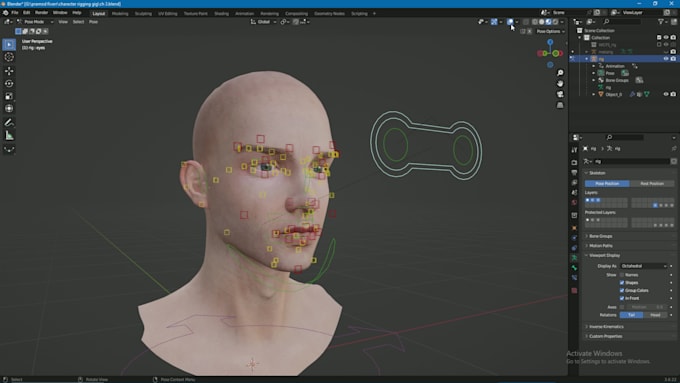This screenshot has width=680, height=383.
Task: Open the View Layer properties tab
Action: click(574, 183)
